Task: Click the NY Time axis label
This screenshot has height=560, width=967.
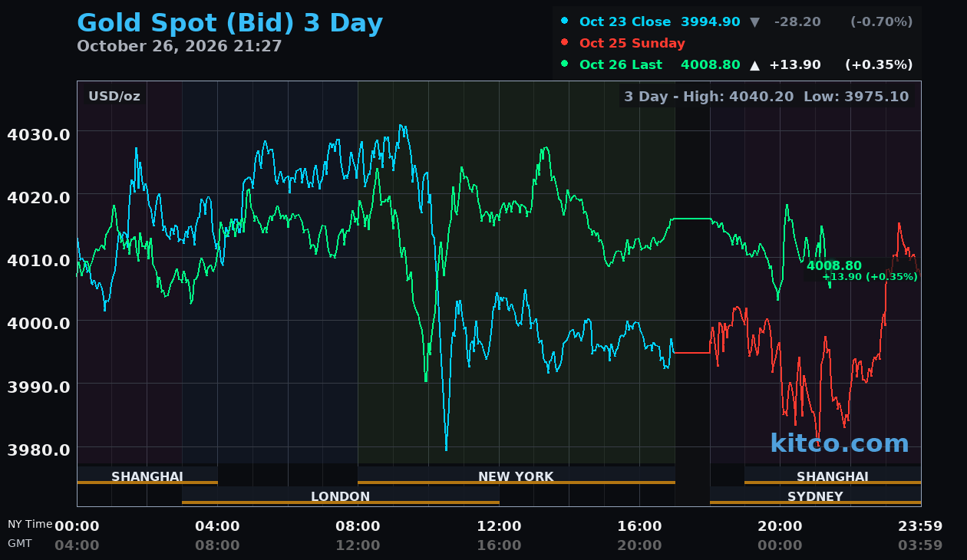Action: point(30,524)
